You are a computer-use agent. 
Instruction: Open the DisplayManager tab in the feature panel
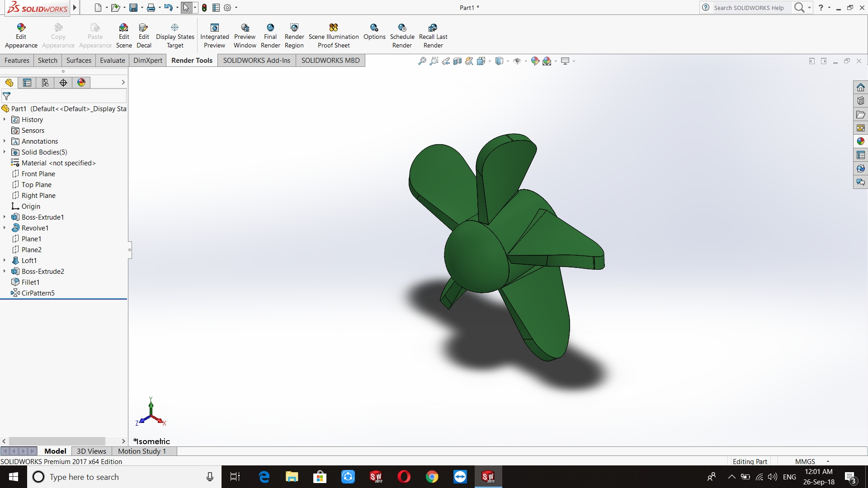[81, 82]
